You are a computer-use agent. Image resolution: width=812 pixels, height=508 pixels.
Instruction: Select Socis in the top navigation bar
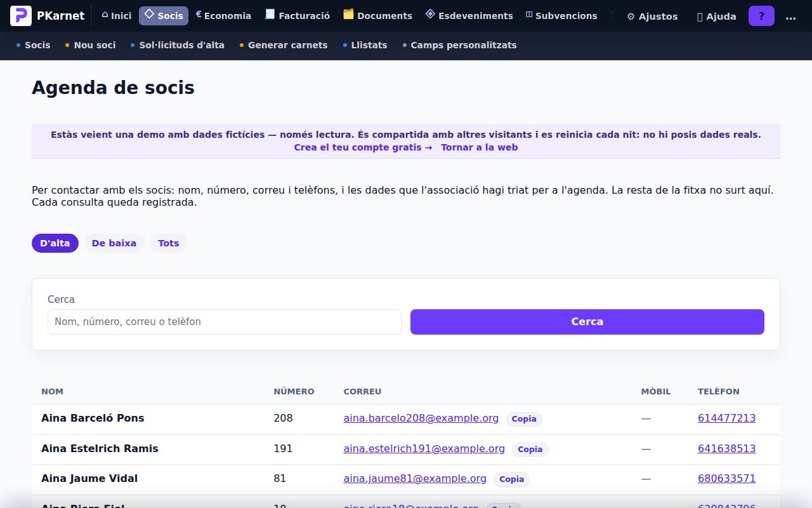(x=164, y=16)
